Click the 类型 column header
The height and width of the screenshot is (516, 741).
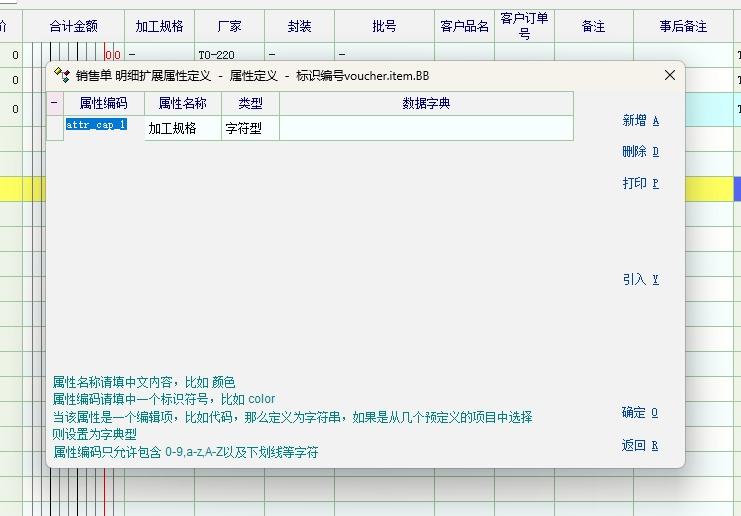click(x=250, y=103)
